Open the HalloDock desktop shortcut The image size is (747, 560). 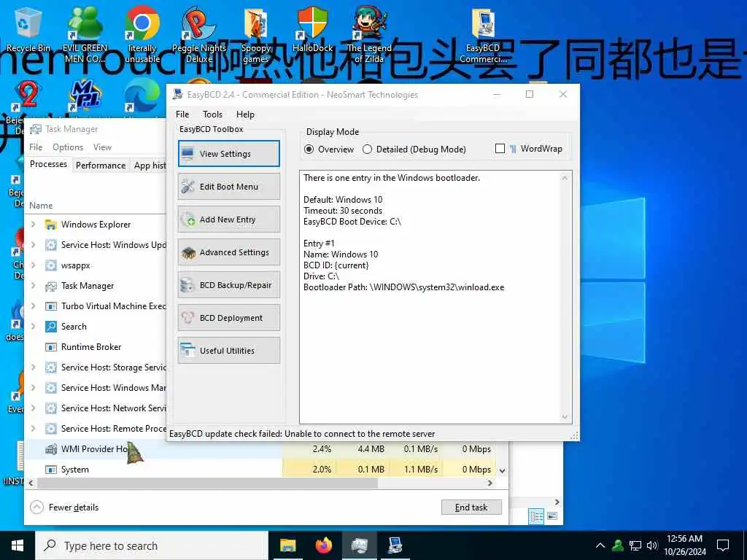coord(312,29)
